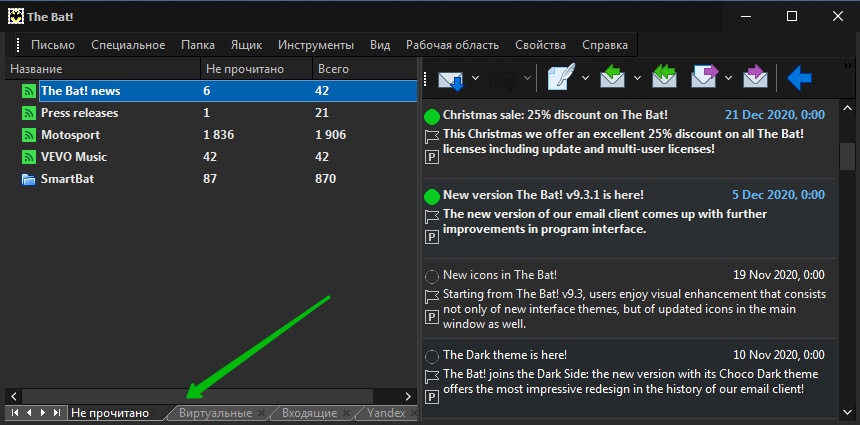Viewport: 860px width, 425px height.
Task: Sort by Всего column header
Action: [x=365, y=69]
